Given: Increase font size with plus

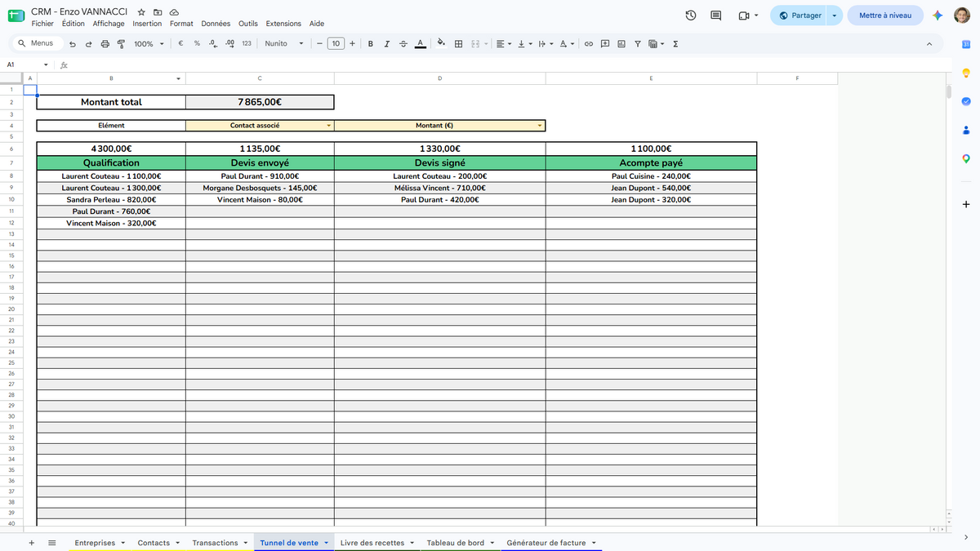Looking at the screenshot, I should click(x=352, y=43).
